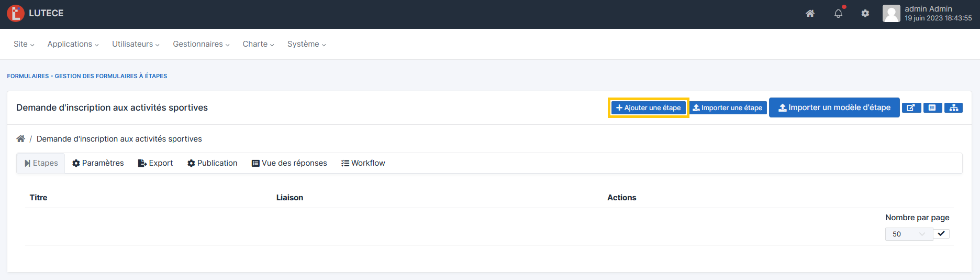Click the LUTECE logo
The width and height of the screenshot is (980, 280).
[35, 13]
